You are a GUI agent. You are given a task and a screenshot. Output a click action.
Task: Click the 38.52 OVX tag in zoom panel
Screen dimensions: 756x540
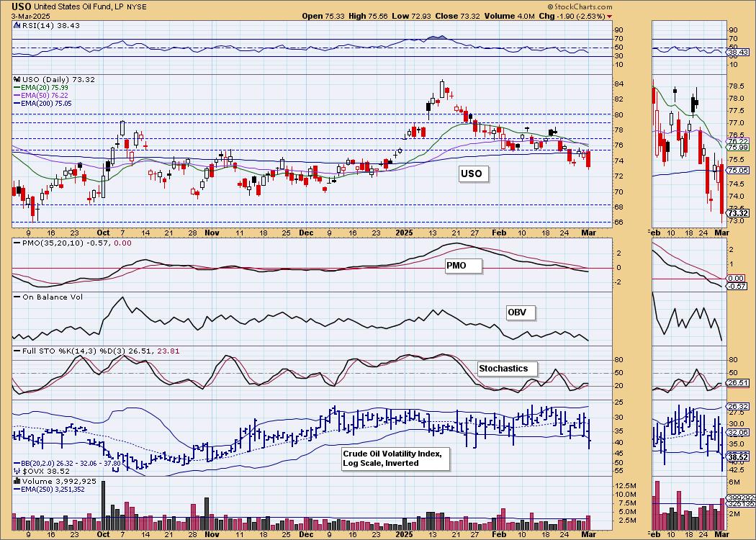738,456
